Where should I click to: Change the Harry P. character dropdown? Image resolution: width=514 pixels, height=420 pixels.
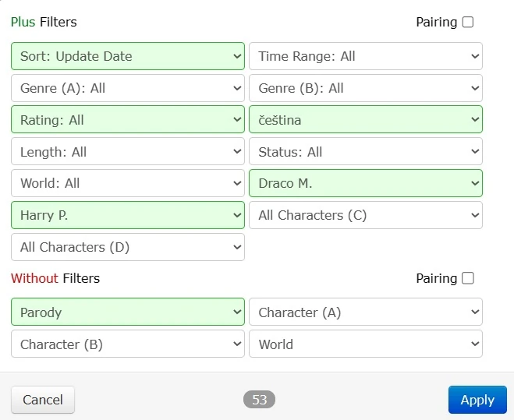128,215
